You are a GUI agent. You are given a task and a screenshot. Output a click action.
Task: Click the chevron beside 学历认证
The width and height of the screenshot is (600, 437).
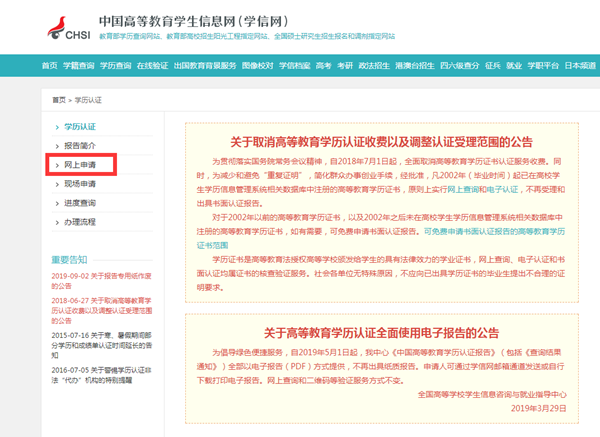tap(57, 127)
